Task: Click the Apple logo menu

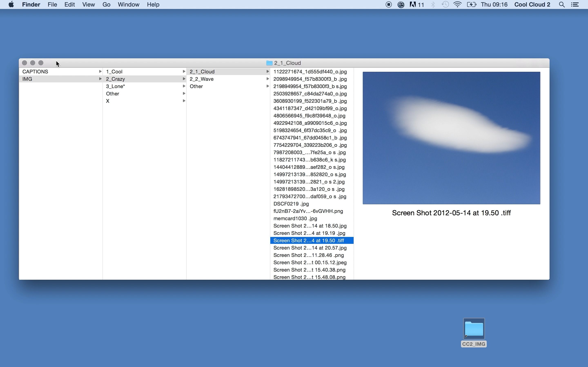Action: coord(11,4)
